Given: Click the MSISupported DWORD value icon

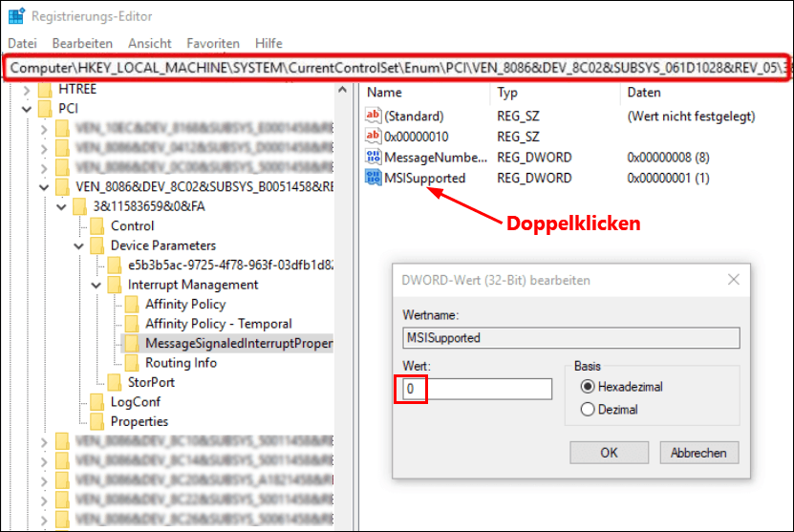Looking at the screenshot, I should [374, 178].
